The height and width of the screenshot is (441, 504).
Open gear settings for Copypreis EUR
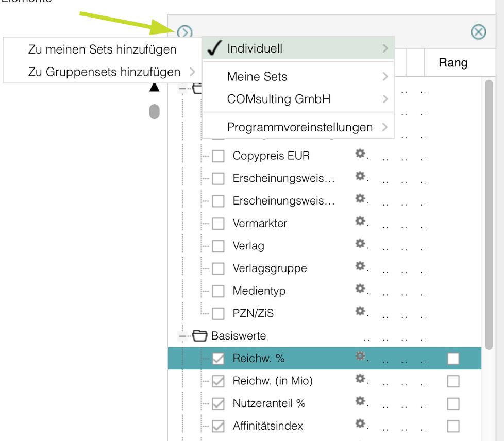[x=360, y=154]
